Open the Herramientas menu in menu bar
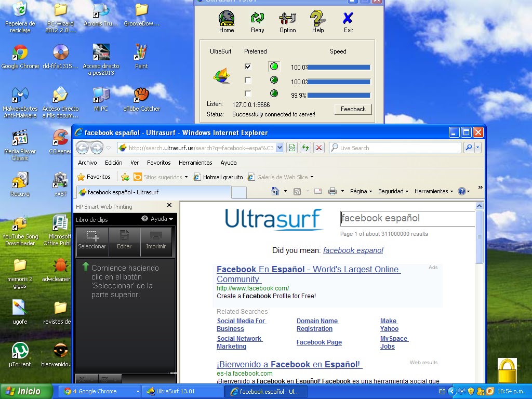The image size is (532, 399). click(195, 163)
